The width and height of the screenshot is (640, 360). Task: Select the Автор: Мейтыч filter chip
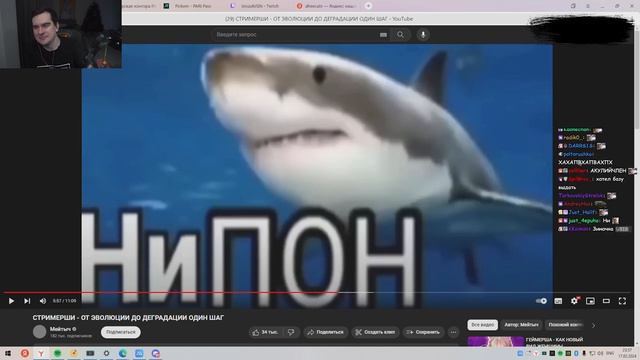click(521, 325)
